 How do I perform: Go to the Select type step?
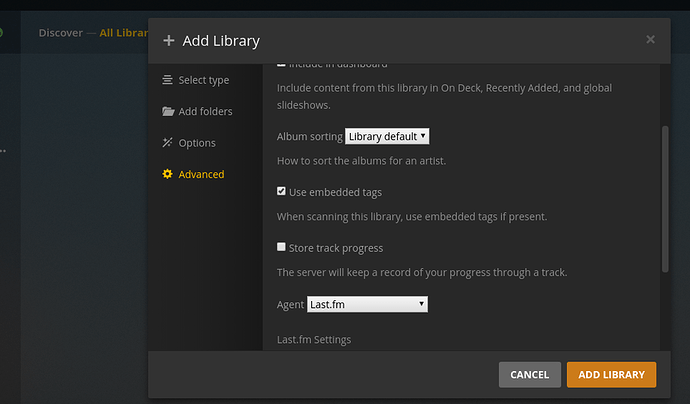[203, 80]
